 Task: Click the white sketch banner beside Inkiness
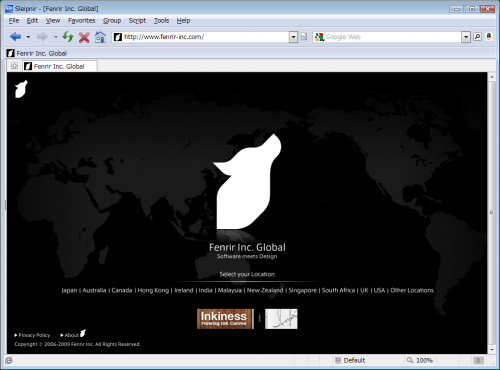(x=281, y=319)
